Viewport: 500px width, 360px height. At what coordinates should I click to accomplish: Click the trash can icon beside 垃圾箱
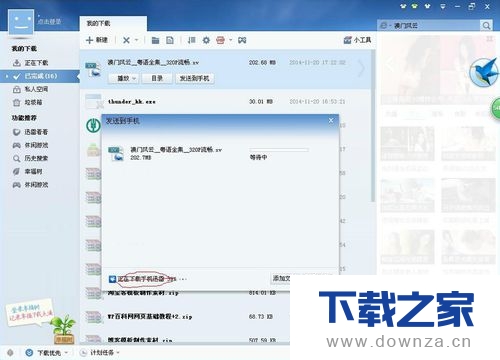click(x=17, y=102)
